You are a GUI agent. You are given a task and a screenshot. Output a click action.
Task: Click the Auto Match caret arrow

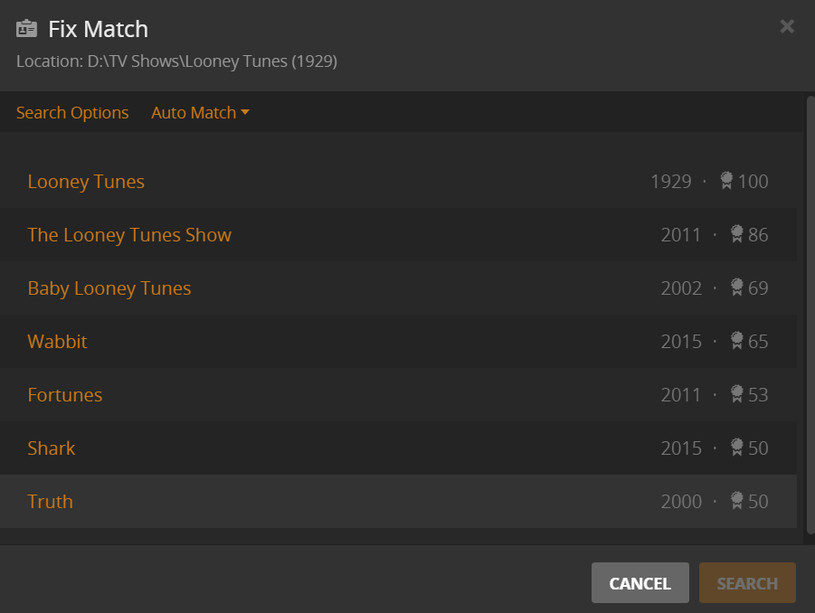(x=245, y=113)
